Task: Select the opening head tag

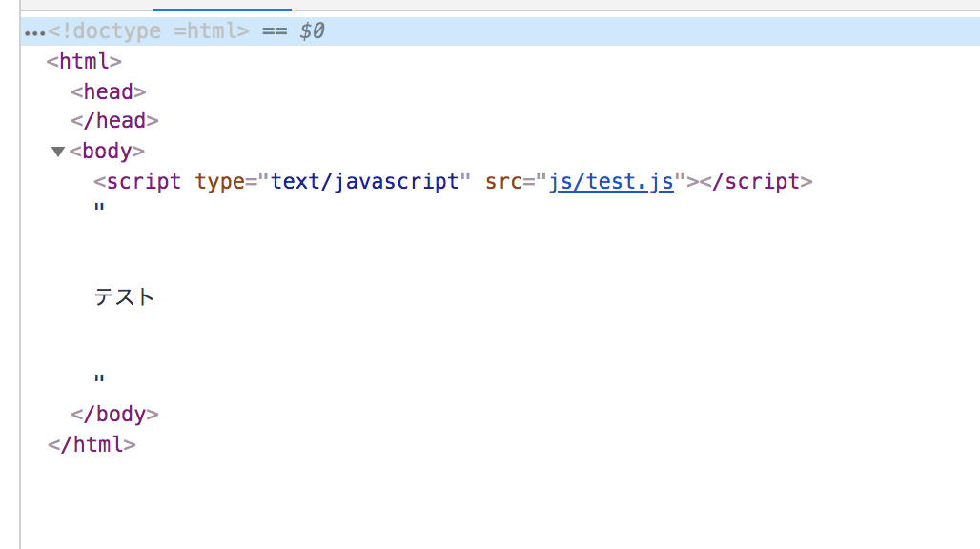Action: tap(108, 91)
